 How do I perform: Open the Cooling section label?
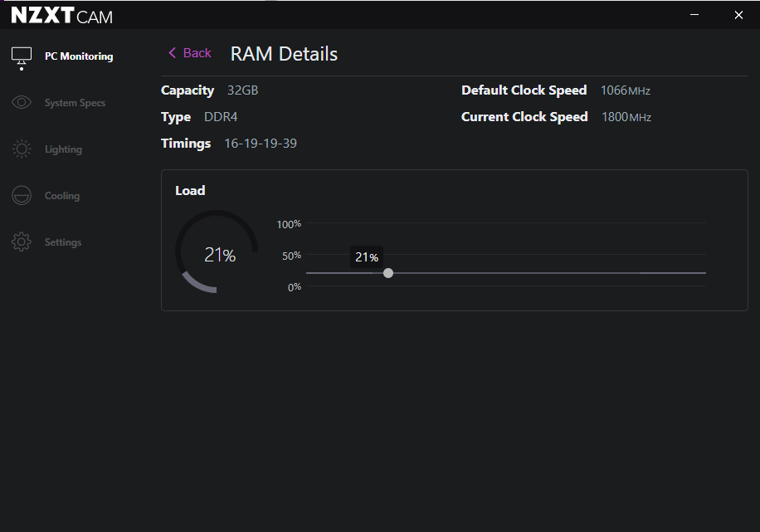(x=62, y=196)
